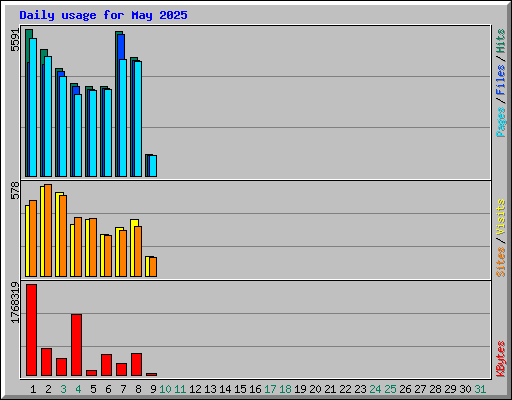Viewport: 512px width, 400px height.
Task: Click the 'Daily usage for May 2025' title
Action: click(103, 15)
